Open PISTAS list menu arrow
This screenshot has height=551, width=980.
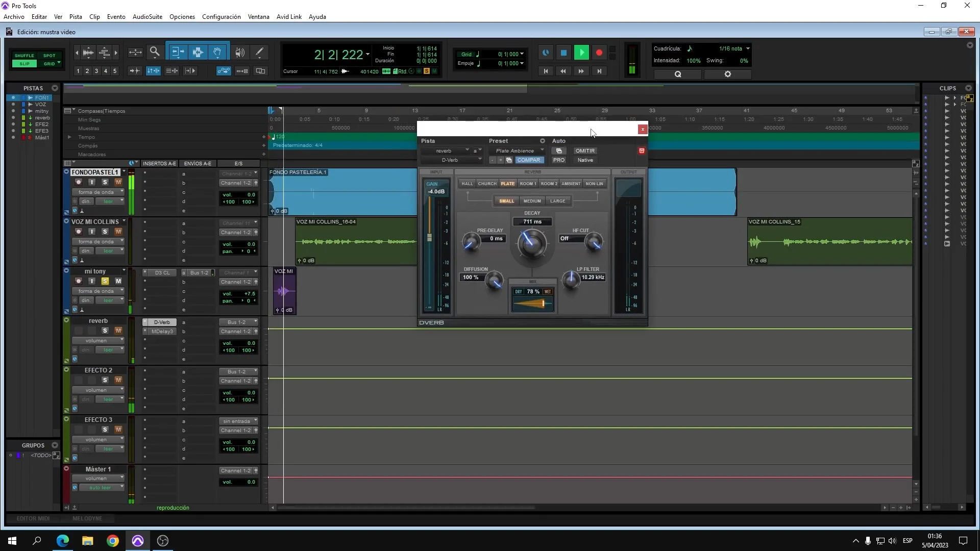pyautogui.click(x=55, y=88)
